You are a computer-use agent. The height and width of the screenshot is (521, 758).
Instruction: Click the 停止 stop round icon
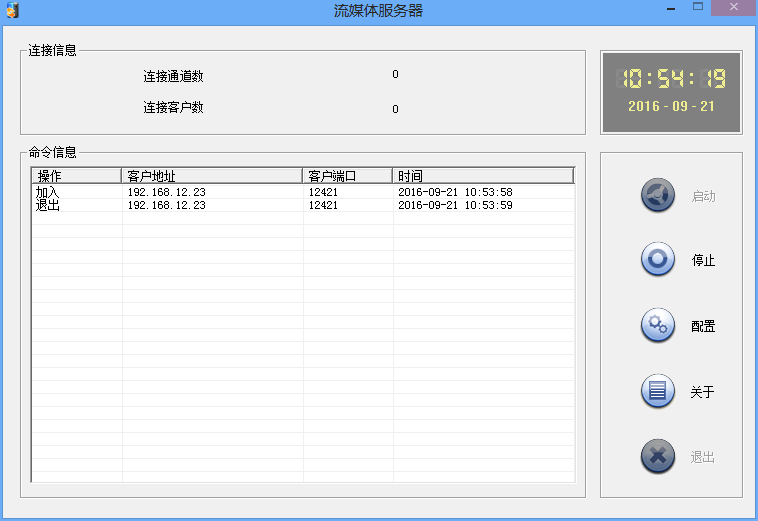[x=657, y=259]
